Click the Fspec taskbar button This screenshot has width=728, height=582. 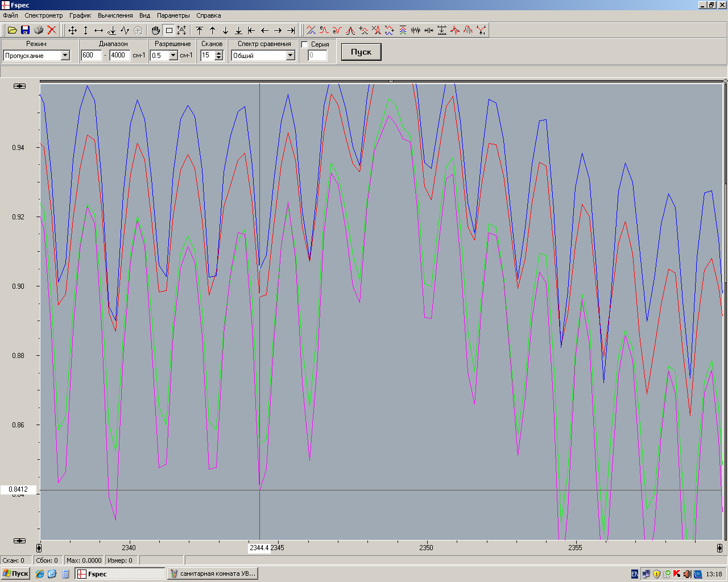[x=120, y=573]
